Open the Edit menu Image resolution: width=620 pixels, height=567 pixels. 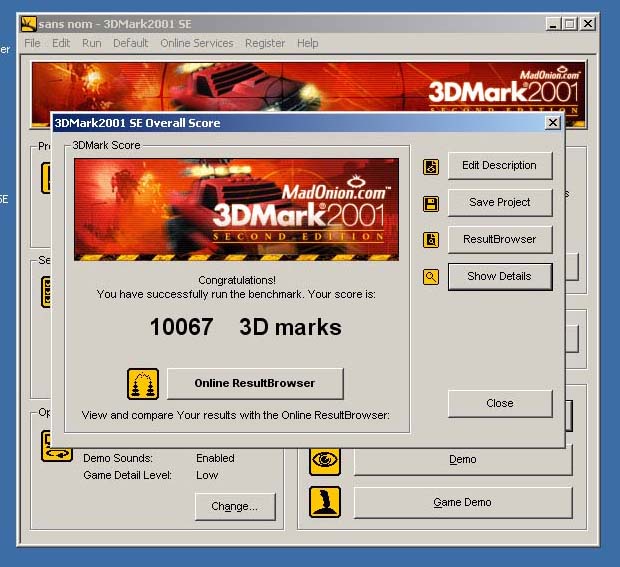click(x=61, y=43)
